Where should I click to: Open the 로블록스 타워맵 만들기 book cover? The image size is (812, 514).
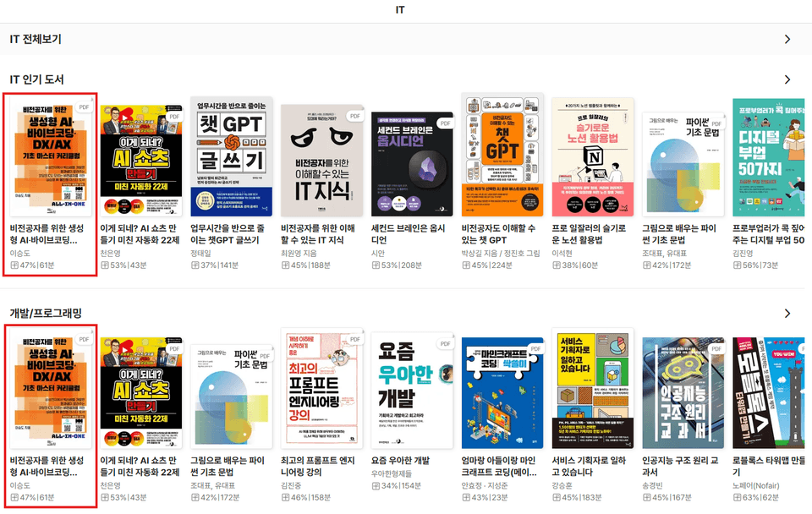point(769,393)
